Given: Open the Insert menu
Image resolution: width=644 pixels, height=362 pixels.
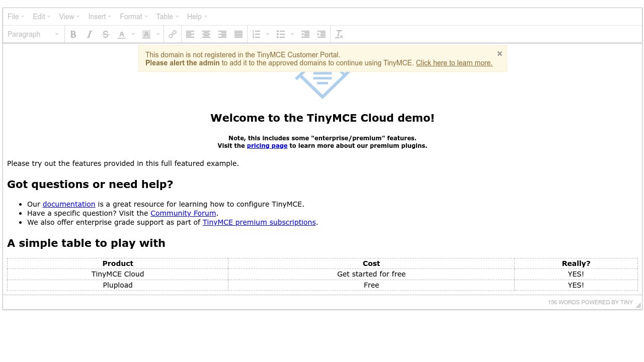Looking at the screenshot, I should [100, 17].
